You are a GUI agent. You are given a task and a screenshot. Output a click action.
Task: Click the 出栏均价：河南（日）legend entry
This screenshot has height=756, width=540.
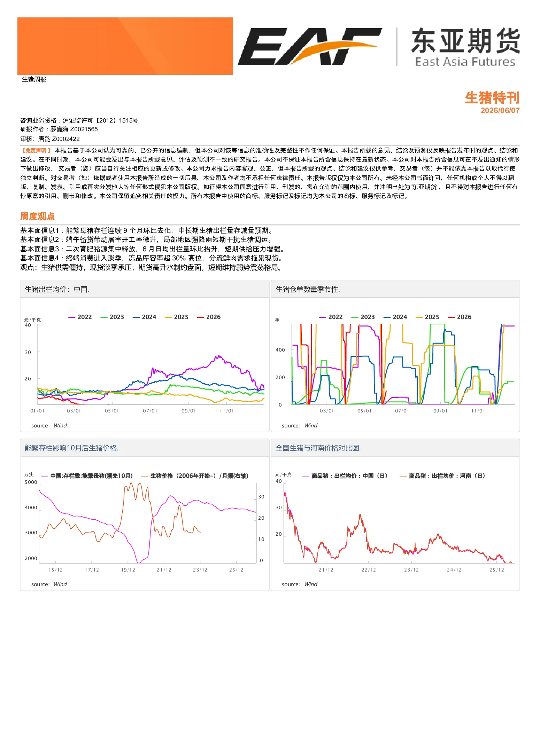[x=442, y=476]
